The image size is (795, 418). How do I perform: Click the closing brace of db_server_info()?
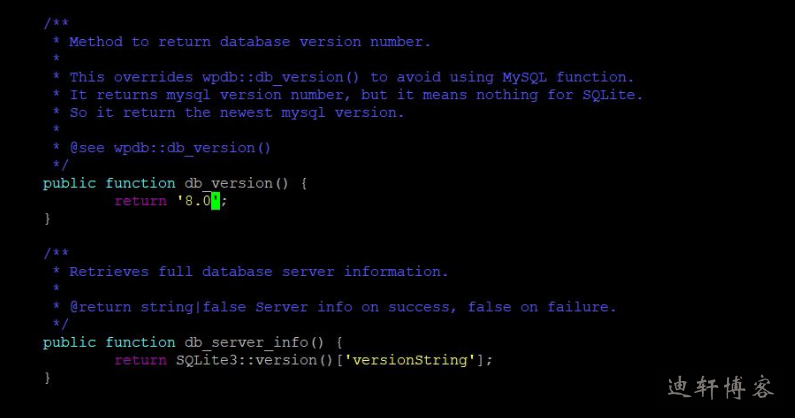tap(47, 377)
